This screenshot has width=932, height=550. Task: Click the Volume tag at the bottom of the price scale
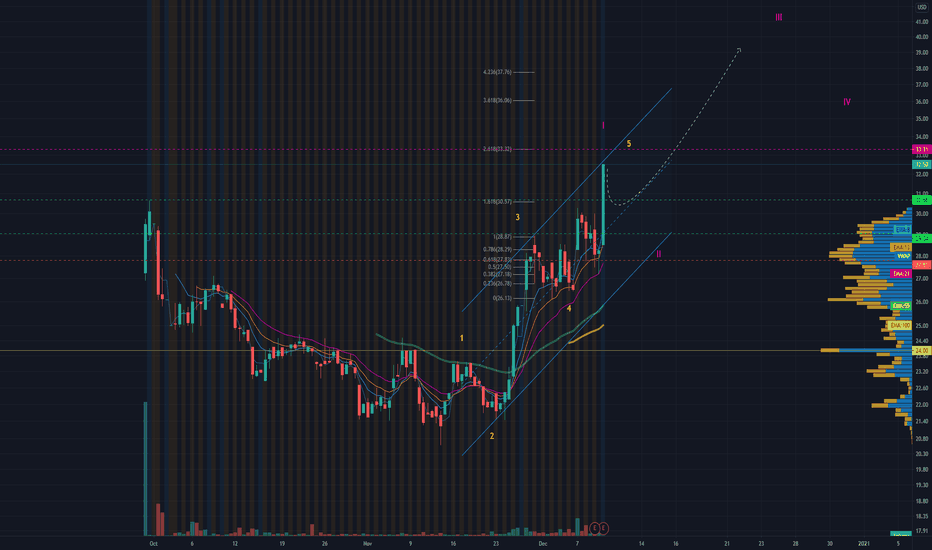(x=900, y=534)
